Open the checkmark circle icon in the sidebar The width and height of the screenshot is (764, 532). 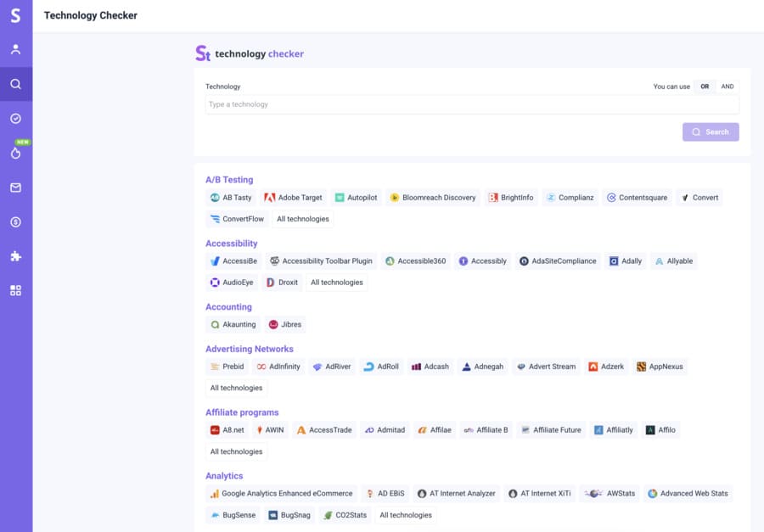click(x=15, y=120)
